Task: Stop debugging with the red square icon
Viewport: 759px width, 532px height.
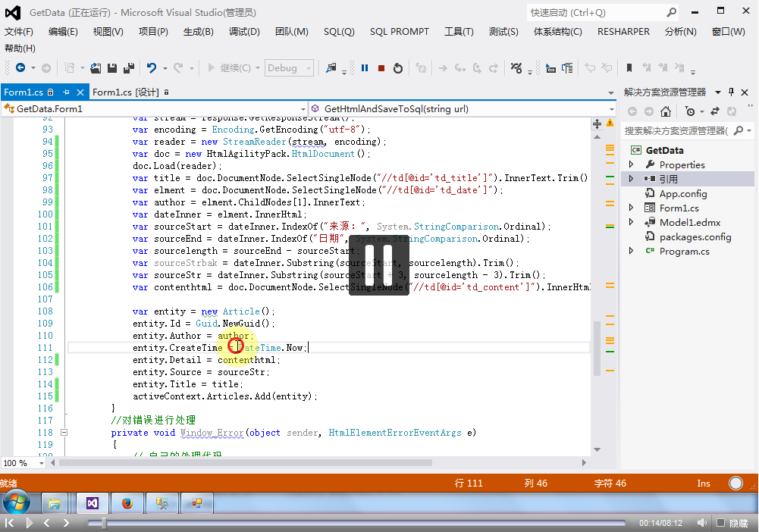Action: point(381,68)
